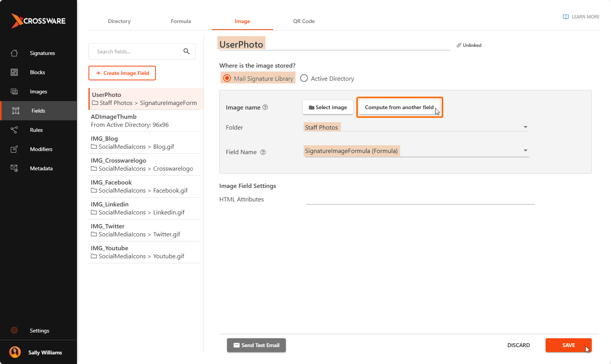
Task: Select the Rules share icon
Action: click(14, 130)
